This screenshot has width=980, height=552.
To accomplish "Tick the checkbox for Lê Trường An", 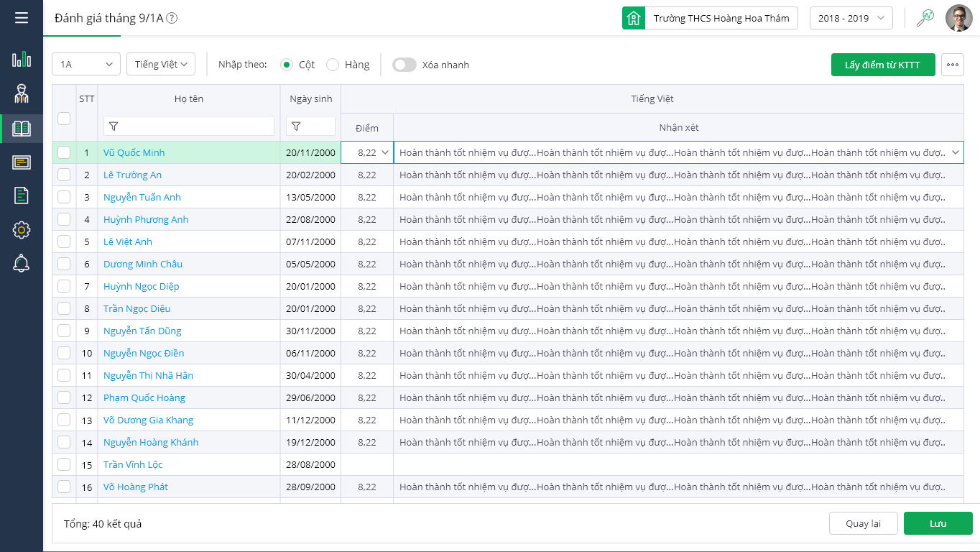I will point(64,175).
